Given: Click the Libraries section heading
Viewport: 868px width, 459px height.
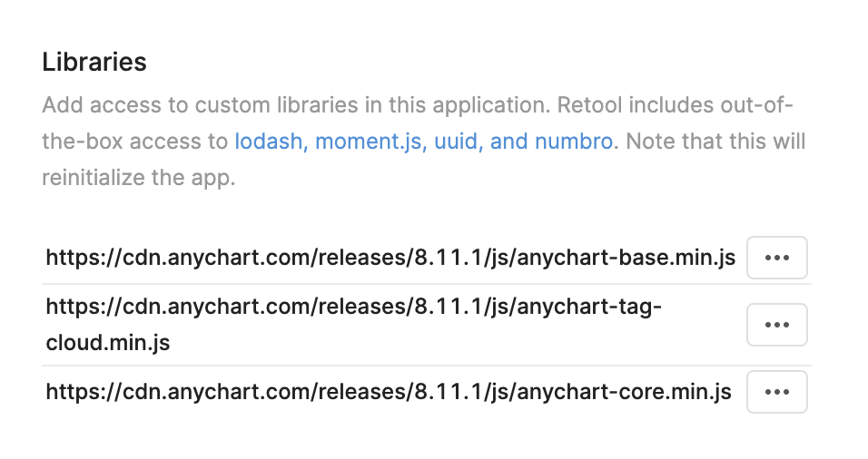Looking at the screenshot, I should 94,62.
